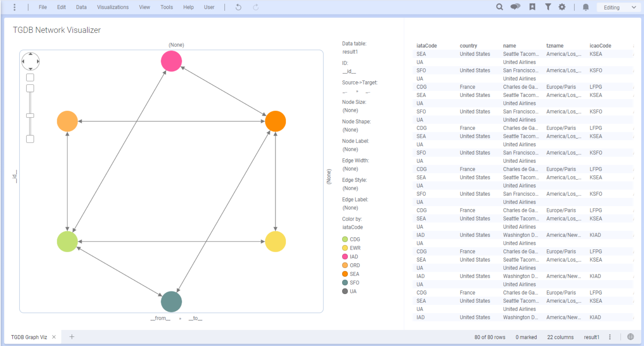The image size is (644, 346).
Task: Open the three-dot application menu
Action: click(15, 7)
